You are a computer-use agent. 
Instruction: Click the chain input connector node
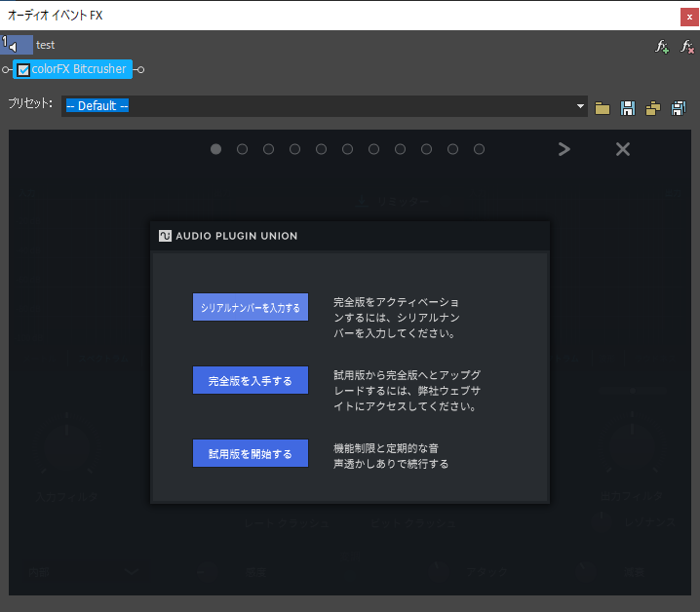[5, 69]
